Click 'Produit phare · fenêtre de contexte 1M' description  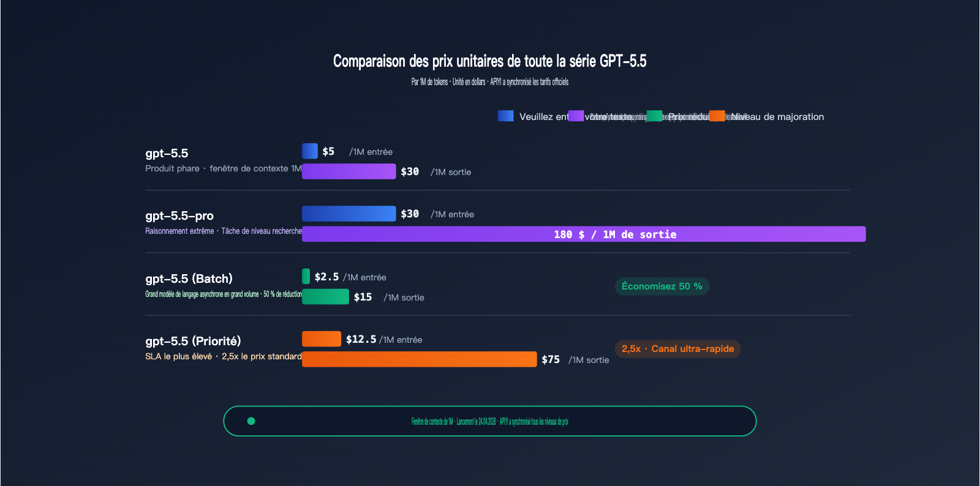pos(224,168)
